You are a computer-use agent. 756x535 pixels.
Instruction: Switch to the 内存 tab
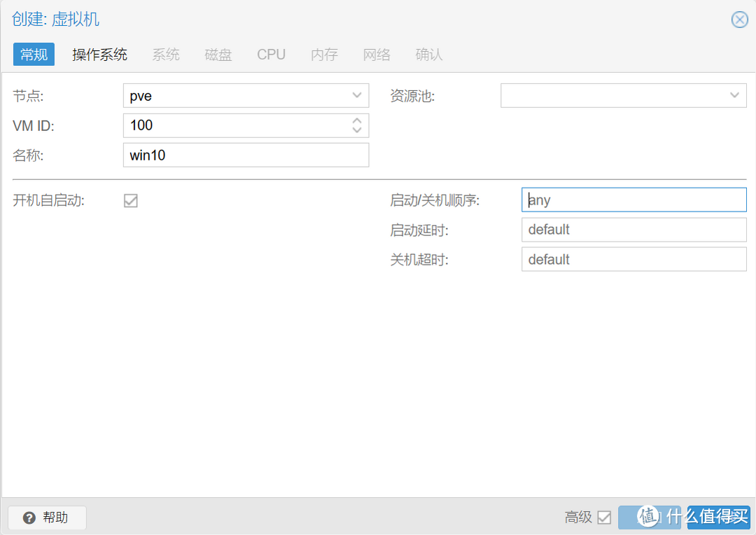[325, 55]
